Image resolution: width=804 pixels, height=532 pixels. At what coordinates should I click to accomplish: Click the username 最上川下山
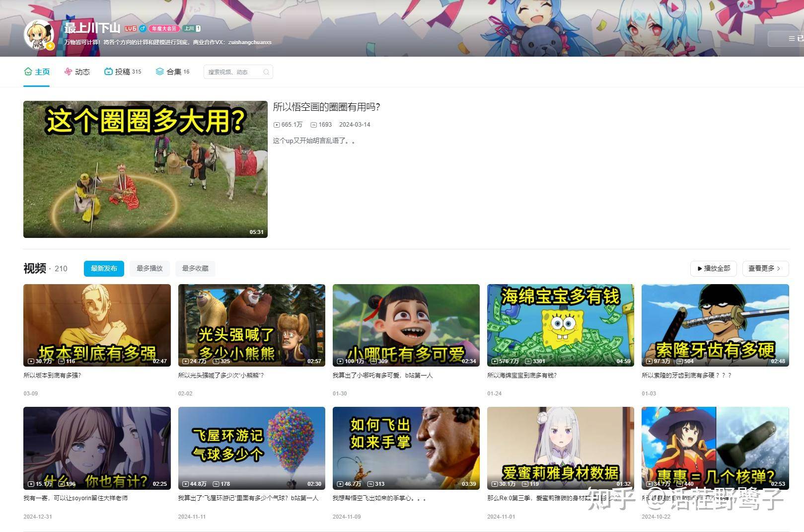pyautogui.click(x=92, y=28)
